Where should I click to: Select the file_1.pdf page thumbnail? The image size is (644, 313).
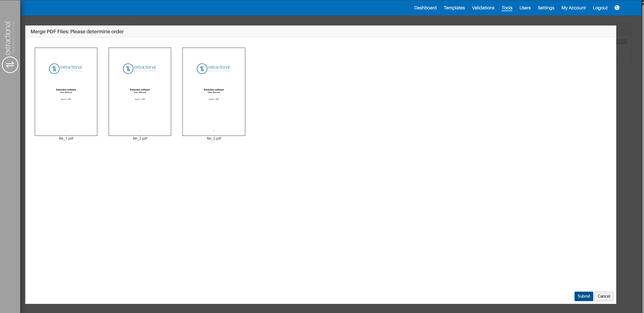coord(66,91)
